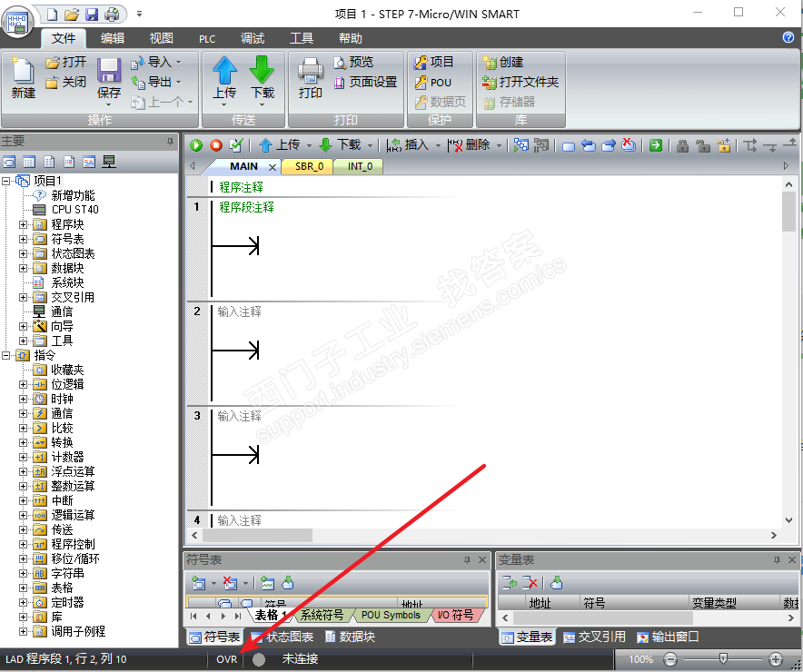Screen dimensions: 803x672
Task: Click the red Stop PLC icon
Action: 216,145
